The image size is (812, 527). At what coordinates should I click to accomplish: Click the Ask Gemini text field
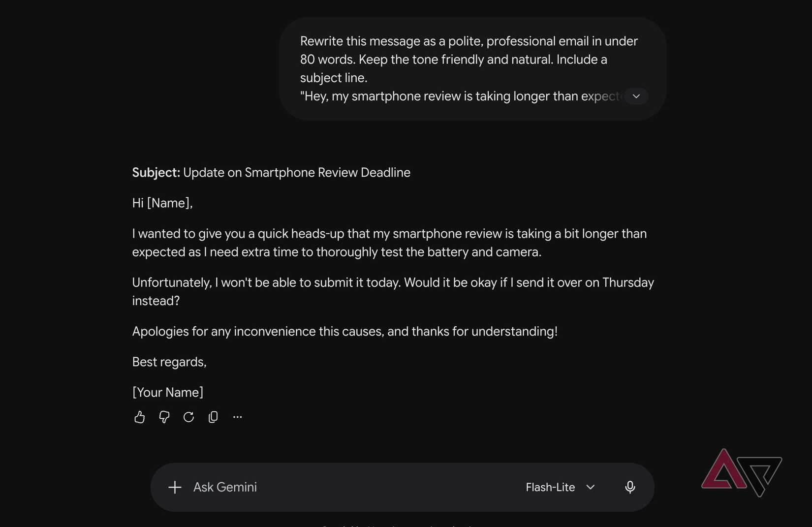click(x=344, y=487)
